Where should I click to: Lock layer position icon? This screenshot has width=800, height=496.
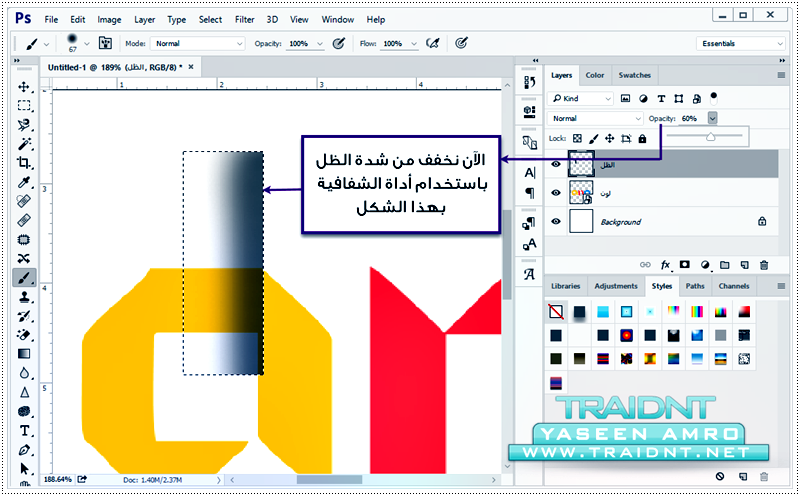coord(609,138)
